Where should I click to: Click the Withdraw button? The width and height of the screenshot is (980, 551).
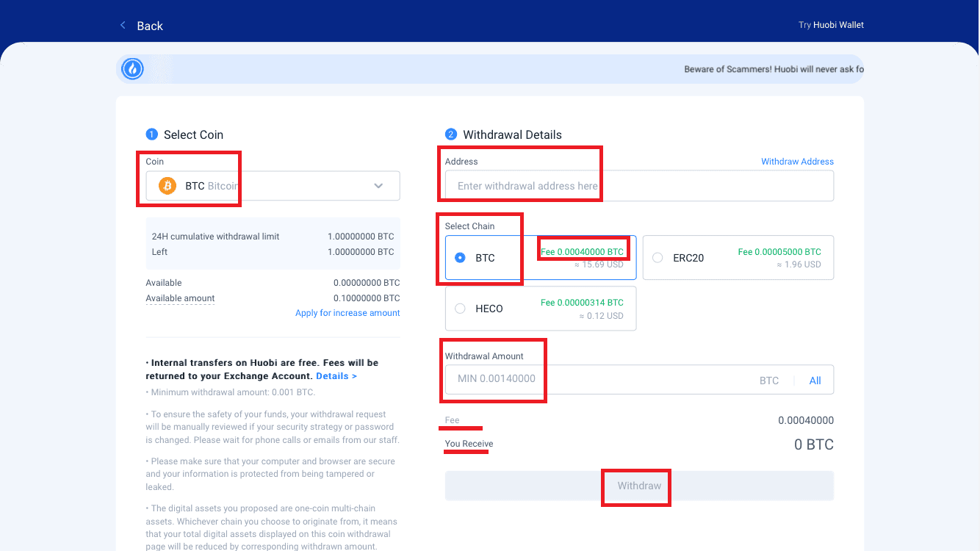(639, 486)
